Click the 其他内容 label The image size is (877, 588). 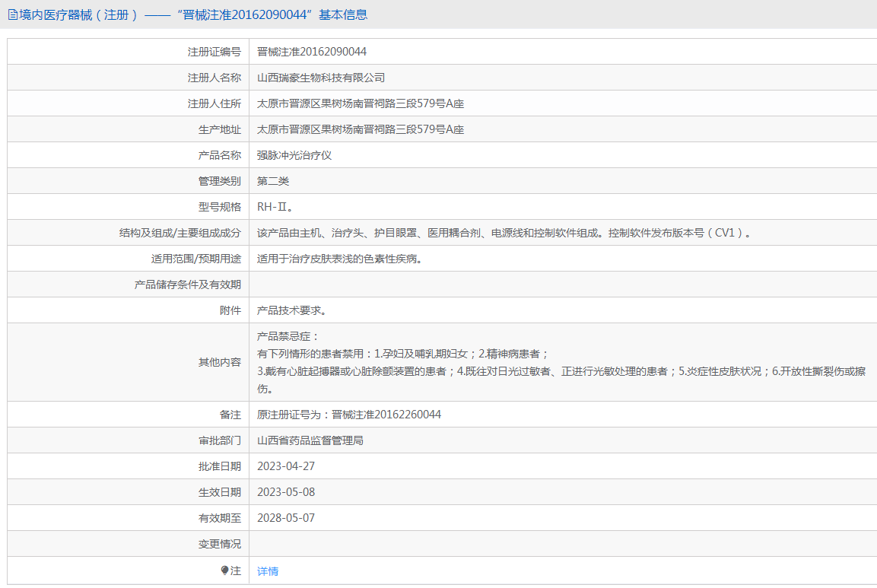[x=220, y=362]
